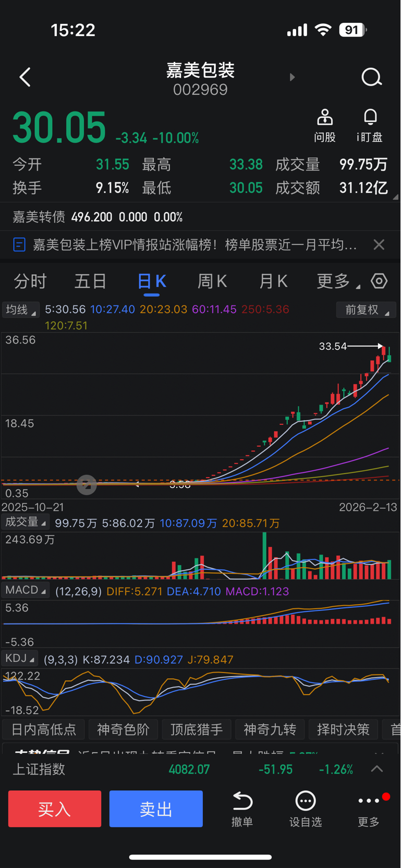401x868 pixels.
Task: Open 均线 indicator dropdown
Action: tap(20, 310)
